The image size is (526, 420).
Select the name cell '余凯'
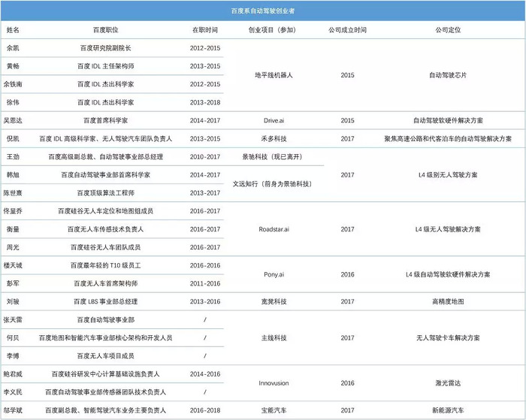click(x=13, y=48)
